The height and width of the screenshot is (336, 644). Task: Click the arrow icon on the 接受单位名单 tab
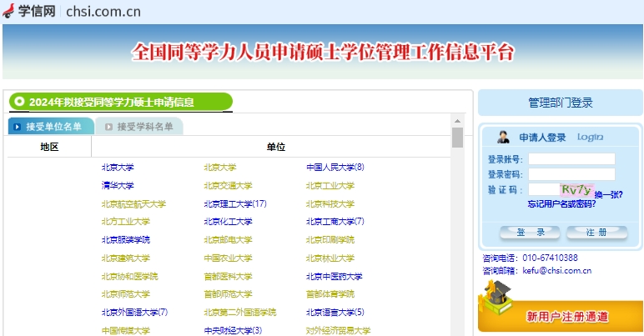(17, 127)
